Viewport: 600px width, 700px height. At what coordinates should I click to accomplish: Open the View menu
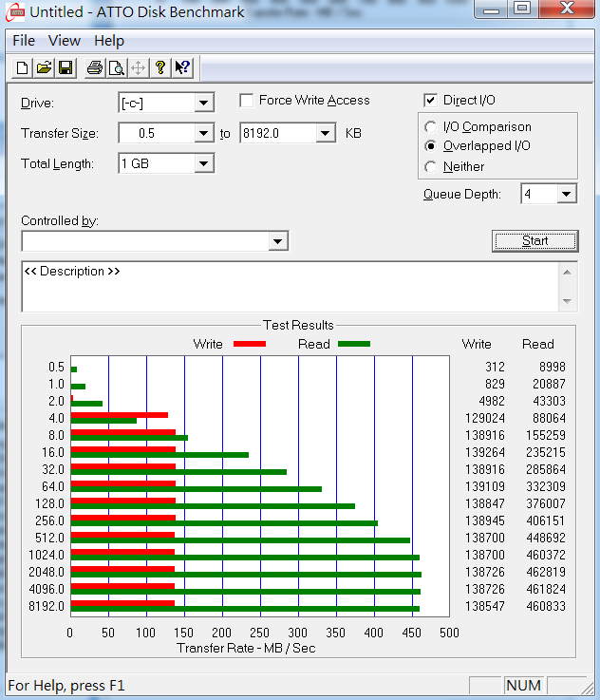pos(65,41)
